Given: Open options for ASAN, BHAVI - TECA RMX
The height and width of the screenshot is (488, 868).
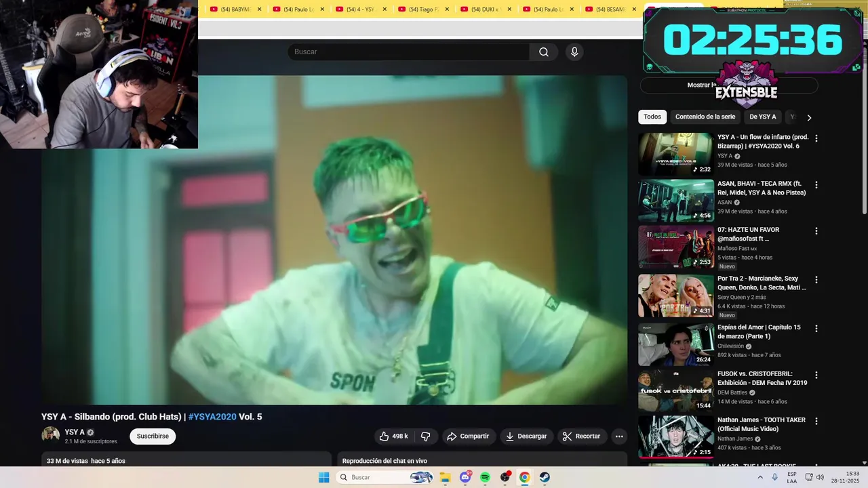Looking at the screenshot, I should [816, 184].
